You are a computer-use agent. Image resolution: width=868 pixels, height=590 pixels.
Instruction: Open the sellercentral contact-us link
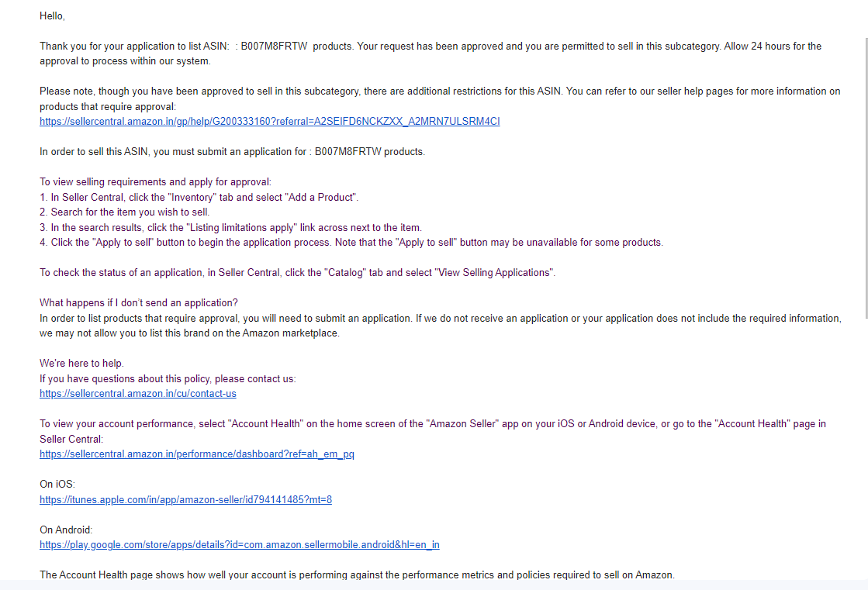pos(138,394)
